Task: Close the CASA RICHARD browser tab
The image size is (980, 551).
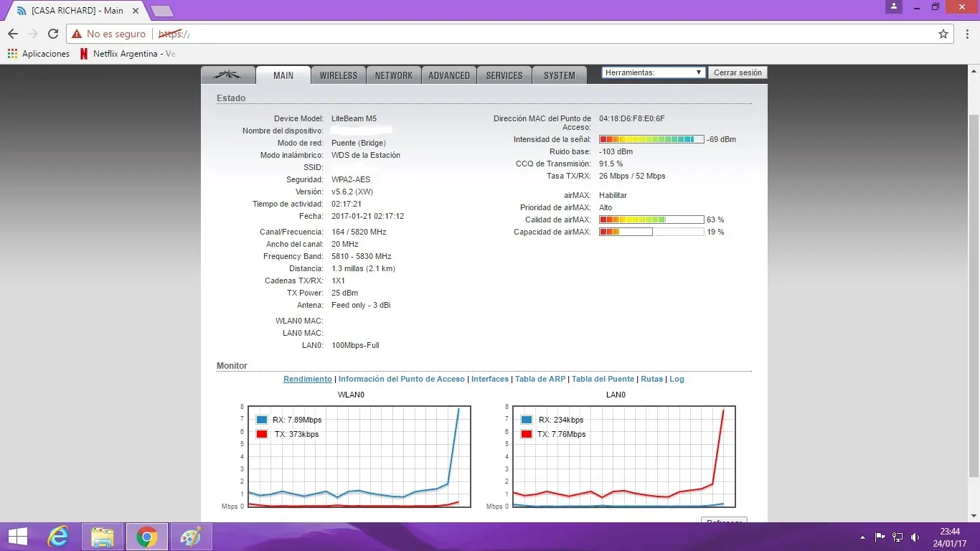Action: [x=136, y=11]
